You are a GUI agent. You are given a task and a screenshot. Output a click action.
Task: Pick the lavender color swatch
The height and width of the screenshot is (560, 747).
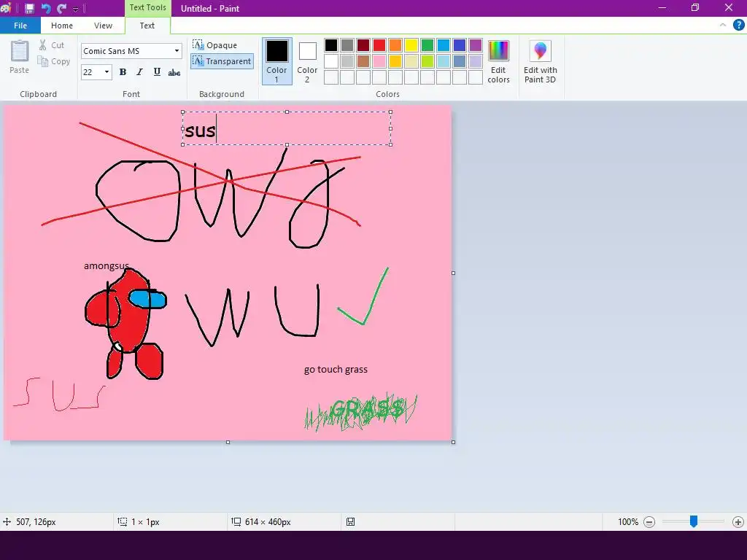[476, 61]
